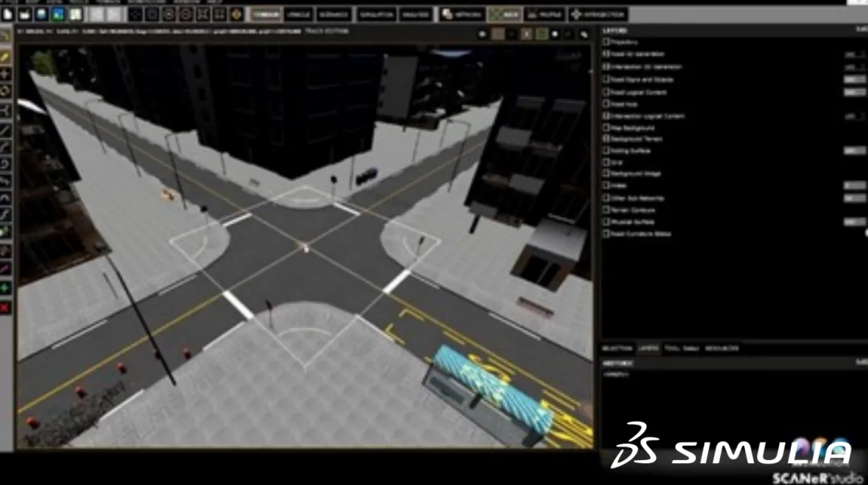Open the Rolling Surface layer dropdown
Image resolution: width=868 pixels, height=485 pixels.
click(853, 150)
